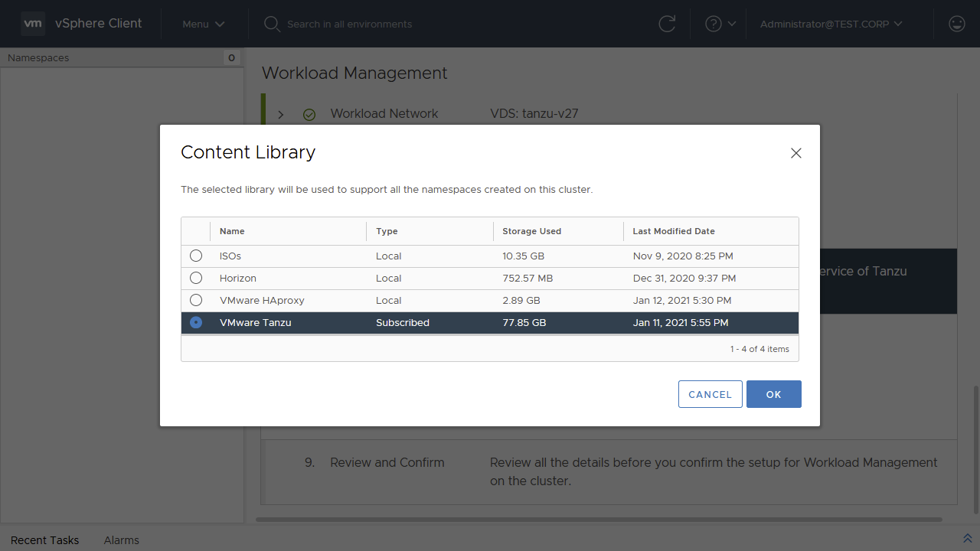Click the Dec 31, 2020 9:37 PM date
Screen dimensions: 980x551
point(684,278)
